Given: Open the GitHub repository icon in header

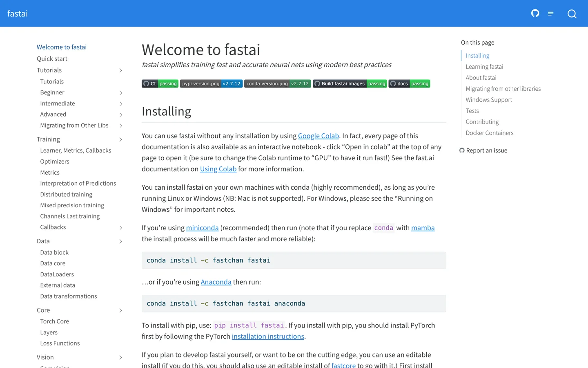Looking at the screenshot, I should [535, 13].
